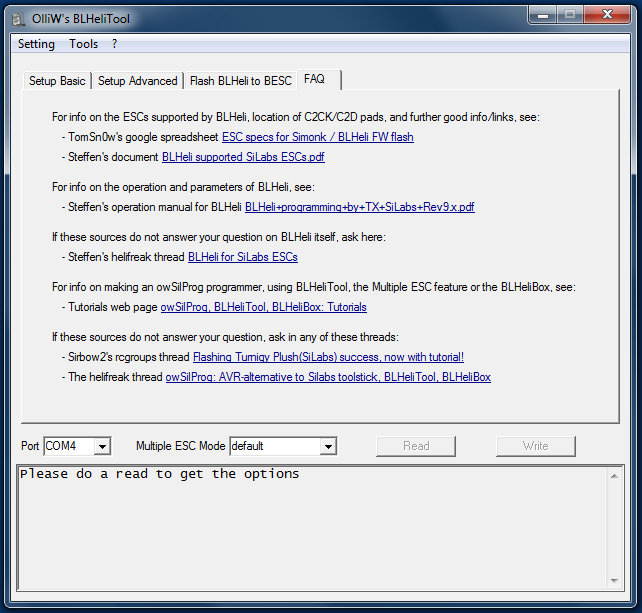Follow the BLHeli for SiLabs ESCs link

242,257
